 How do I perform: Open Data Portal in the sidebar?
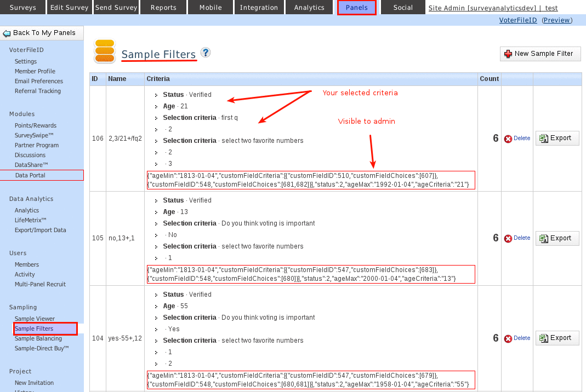point(30,175)
